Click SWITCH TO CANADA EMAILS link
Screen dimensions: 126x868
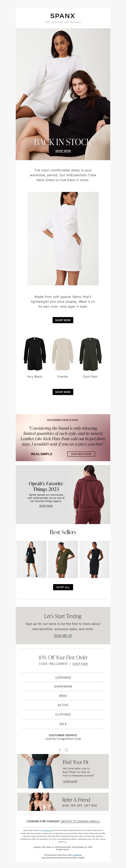(80, 821)
